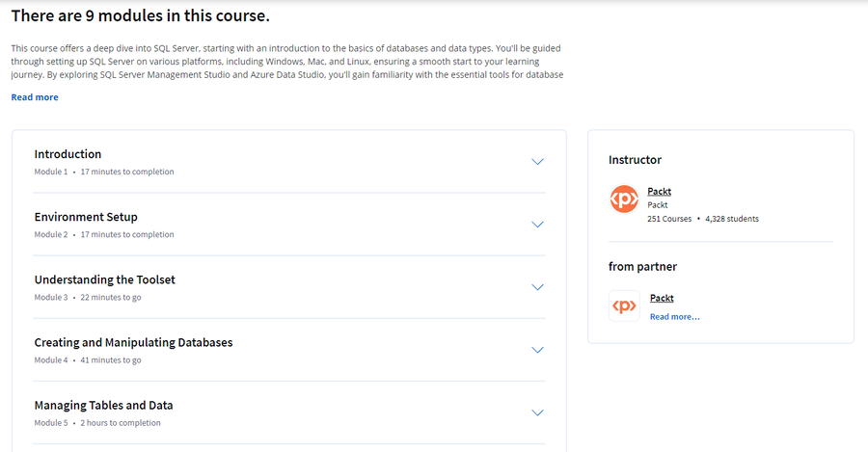Expand Creating and Manipulating Databases chevron
868x452 pixels.
pyautogui.click(x=537, y=350)
